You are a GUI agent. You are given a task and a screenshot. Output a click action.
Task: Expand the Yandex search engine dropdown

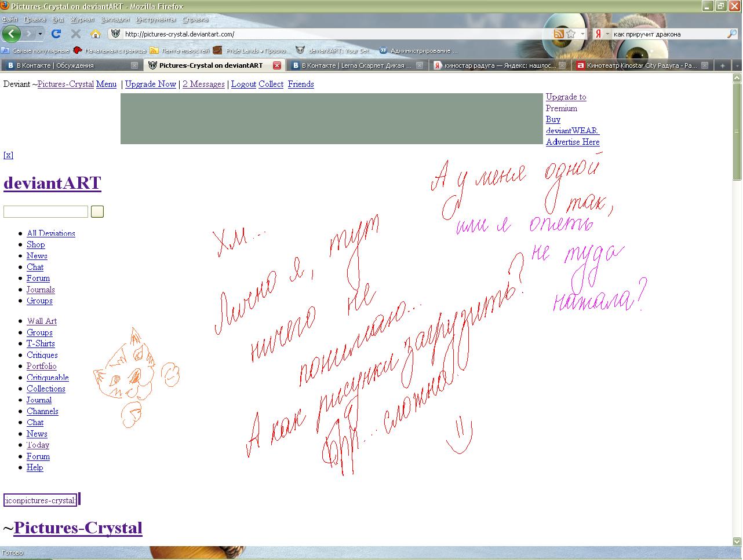(607, 34)
